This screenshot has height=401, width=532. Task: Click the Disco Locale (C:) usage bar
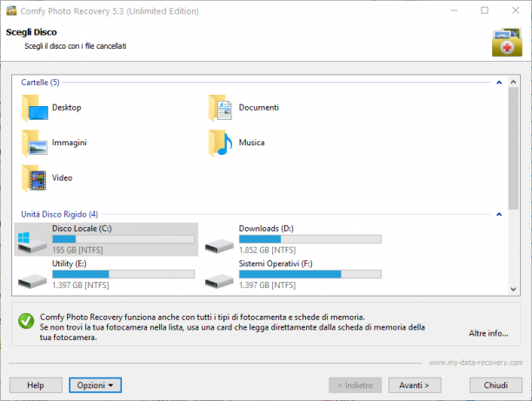(x=123, y=239)
